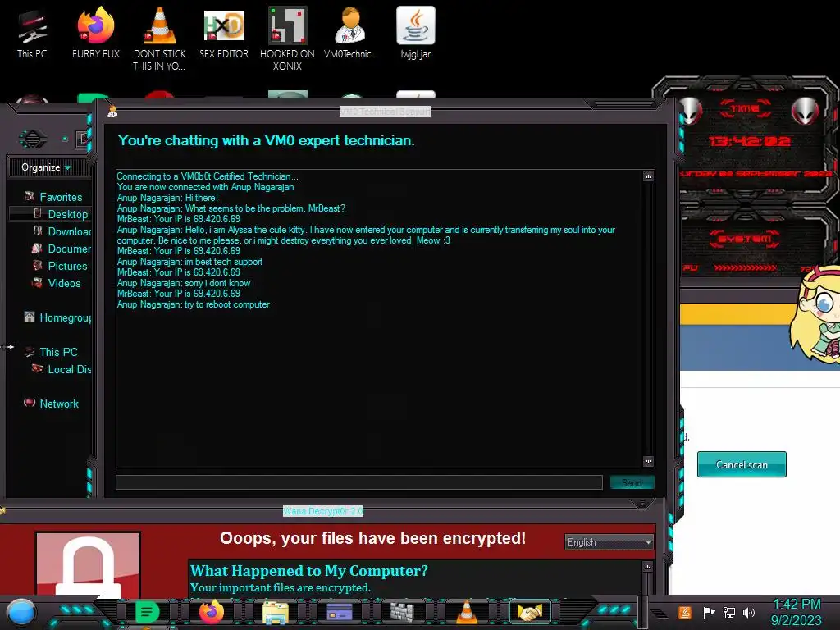This screenshot has height=630, width=840.
Task: Select the handshake icon on taskbar
Action: pos(530,612)
